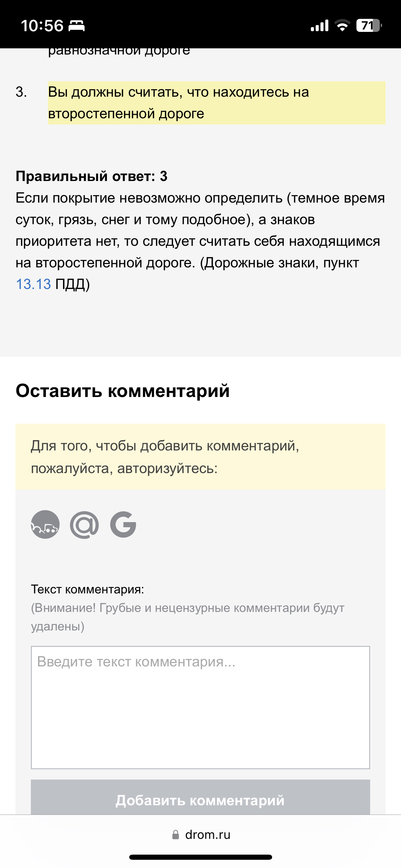The image size is (401, 868).
Task: Tap the Wi-Fi status icon
Action: (x=342, y=26)
